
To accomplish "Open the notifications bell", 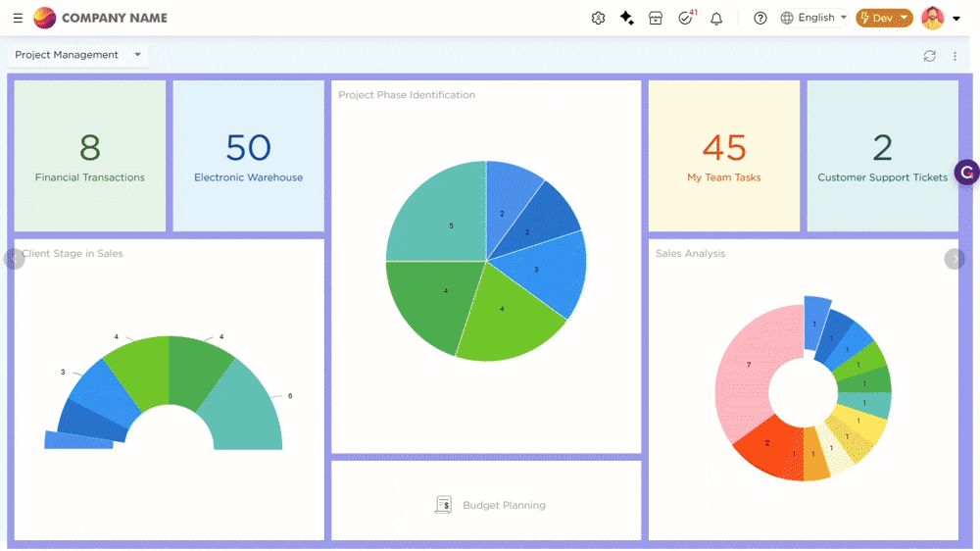I will click(x=716, y=18).
